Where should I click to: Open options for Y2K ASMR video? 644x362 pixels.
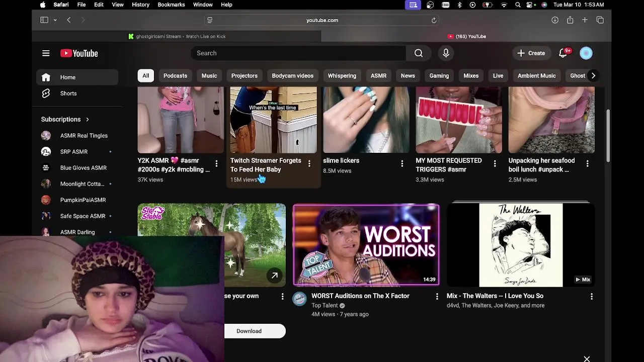[216, 163]
